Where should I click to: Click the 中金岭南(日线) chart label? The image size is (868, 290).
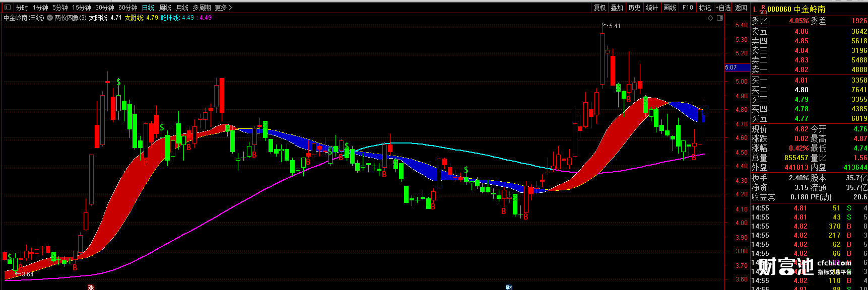click(24, 18)
